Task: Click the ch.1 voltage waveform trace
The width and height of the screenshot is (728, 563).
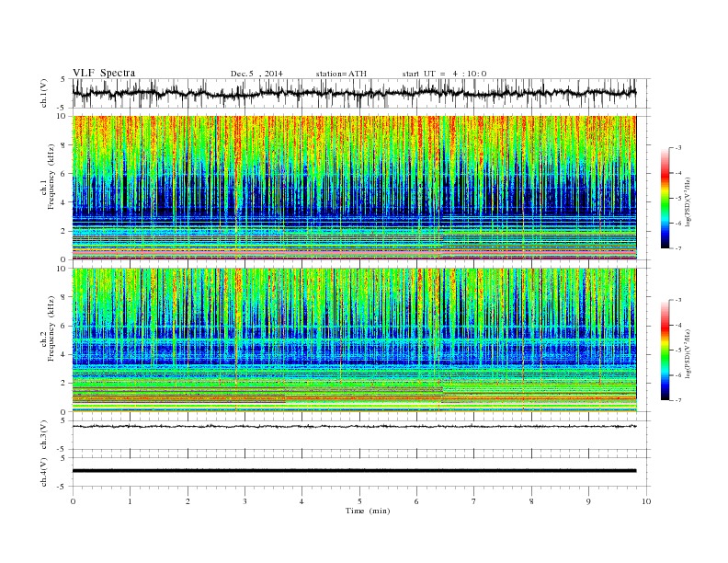Action: pos(355,93)
